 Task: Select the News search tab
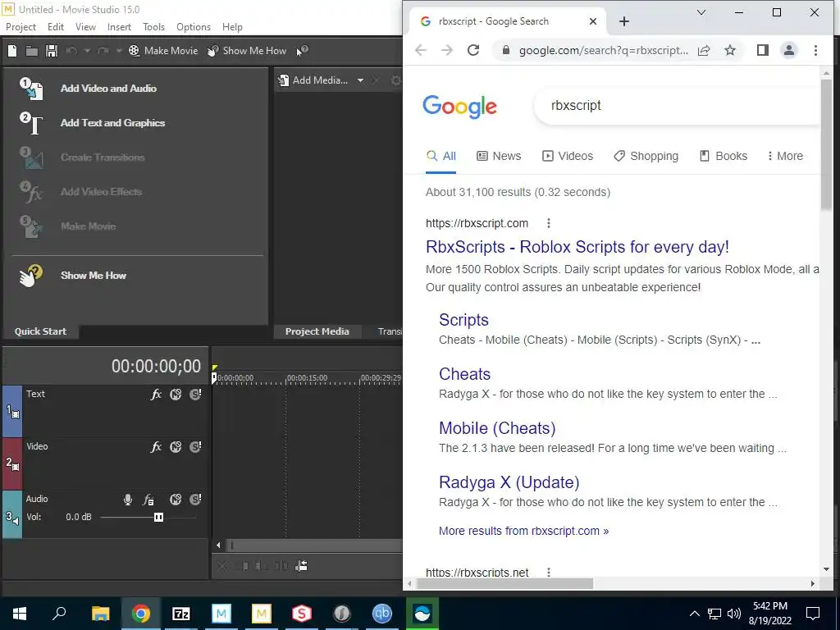pyautogui.click(x=499, y=157)
